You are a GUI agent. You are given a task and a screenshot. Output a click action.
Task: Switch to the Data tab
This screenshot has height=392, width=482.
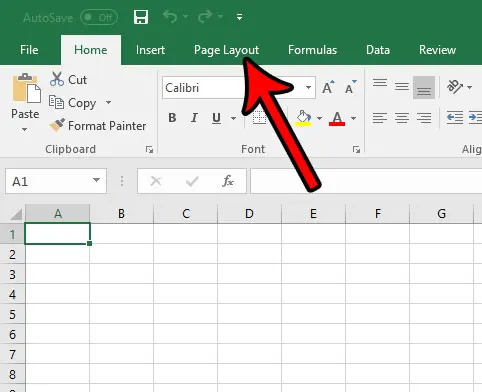click(378, 50)
